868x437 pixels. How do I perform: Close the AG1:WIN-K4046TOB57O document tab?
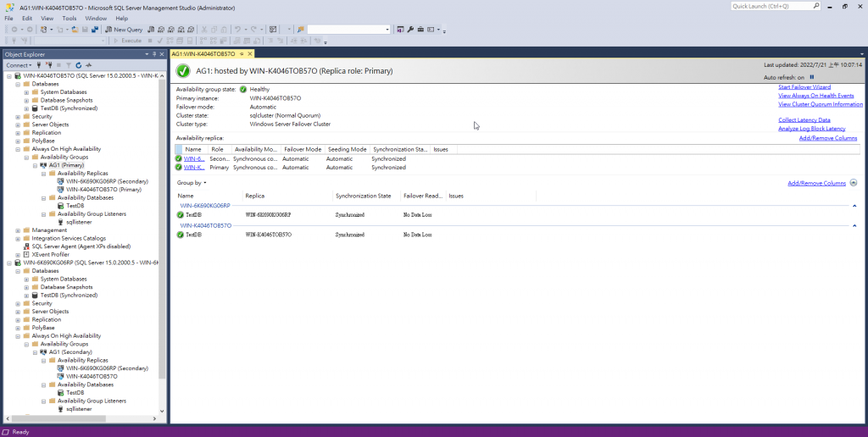(x=250, y=53)
